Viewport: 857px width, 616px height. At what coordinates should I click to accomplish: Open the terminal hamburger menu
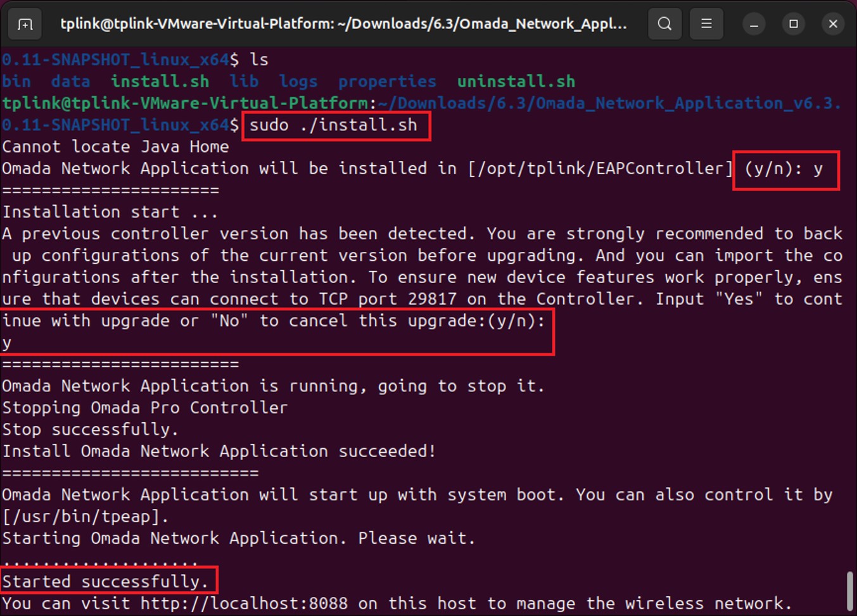[706, 24]
